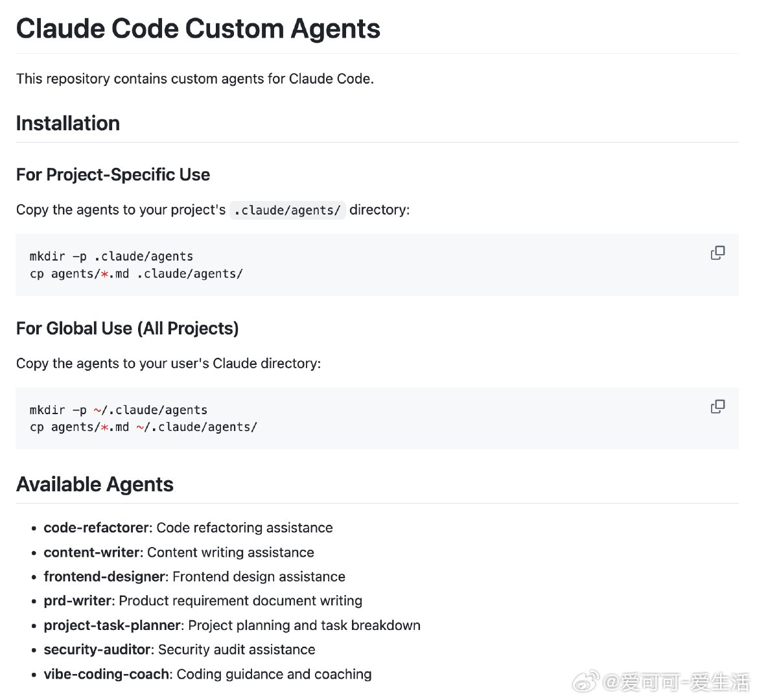The width and height of the screenshot is (757, 700).
Task: Click the 'vibe-coding-coach' list item
Action: (207, 674)
